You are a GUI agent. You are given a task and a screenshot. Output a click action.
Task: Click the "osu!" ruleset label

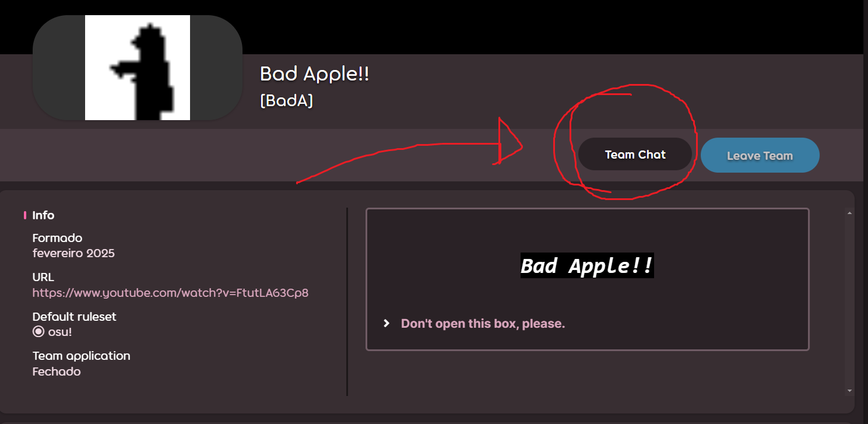click(x=60, y=332)
